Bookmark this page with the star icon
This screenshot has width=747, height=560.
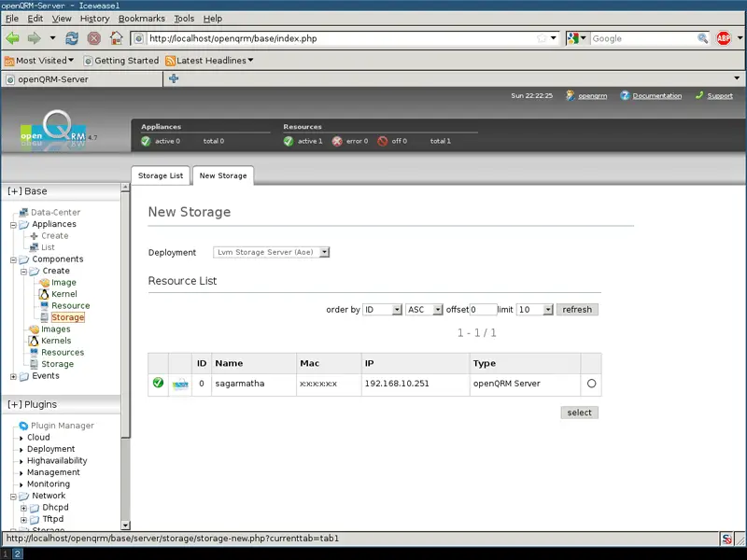(x=542, y=38)
